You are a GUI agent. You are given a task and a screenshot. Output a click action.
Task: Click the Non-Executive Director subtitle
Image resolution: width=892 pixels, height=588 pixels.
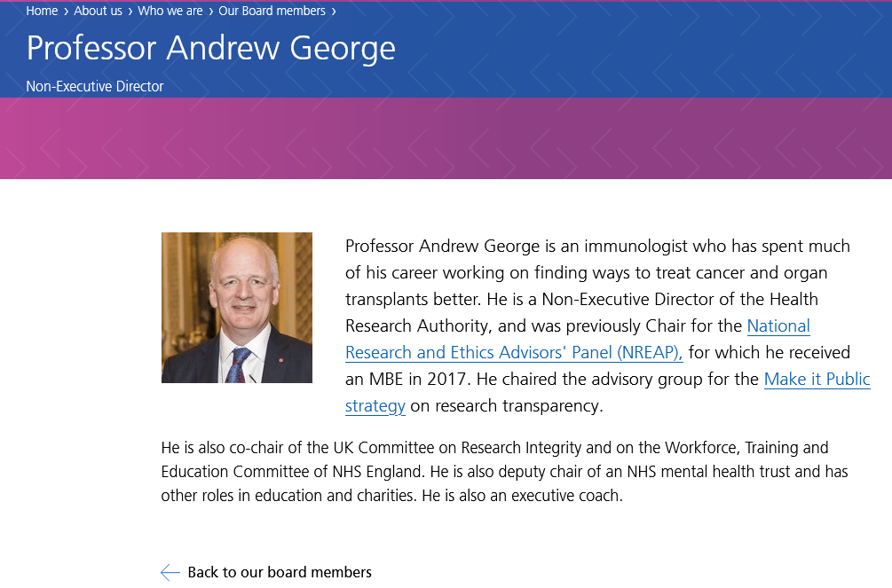(x=95, y=87)
